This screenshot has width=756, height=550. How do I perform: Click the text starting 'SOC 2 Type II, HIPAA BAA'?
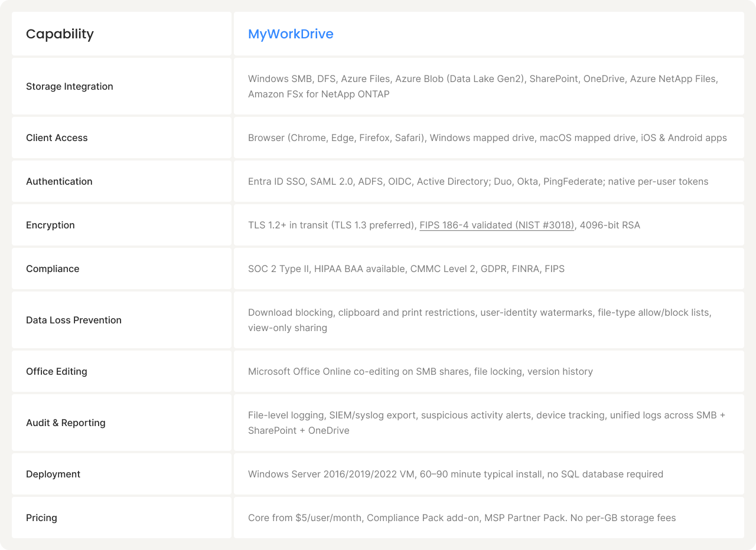(406, 269)
